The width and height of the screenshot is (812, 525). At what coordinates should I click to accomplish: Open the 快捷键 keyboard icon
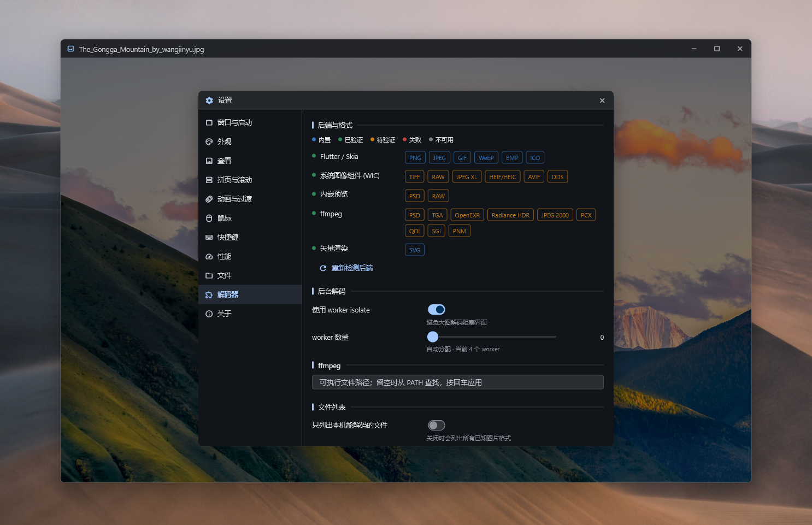pyautogui.click(x=209, y=237)
